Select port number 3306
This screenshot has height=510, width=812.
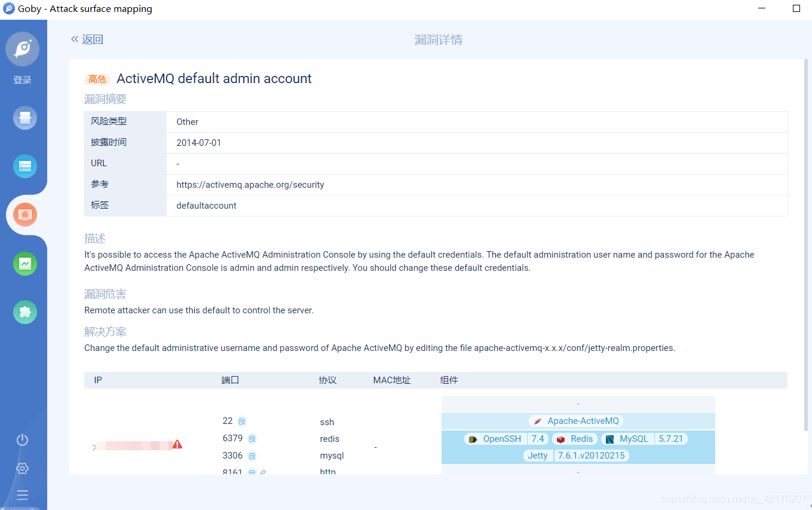(232, 456)
